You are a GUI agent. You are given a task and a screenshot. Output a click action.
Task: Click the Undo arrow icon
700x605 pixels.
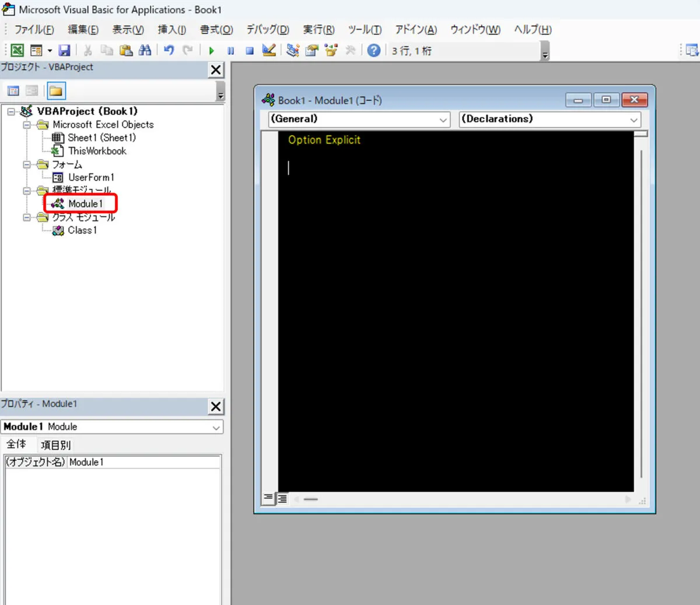click(169, 51)
